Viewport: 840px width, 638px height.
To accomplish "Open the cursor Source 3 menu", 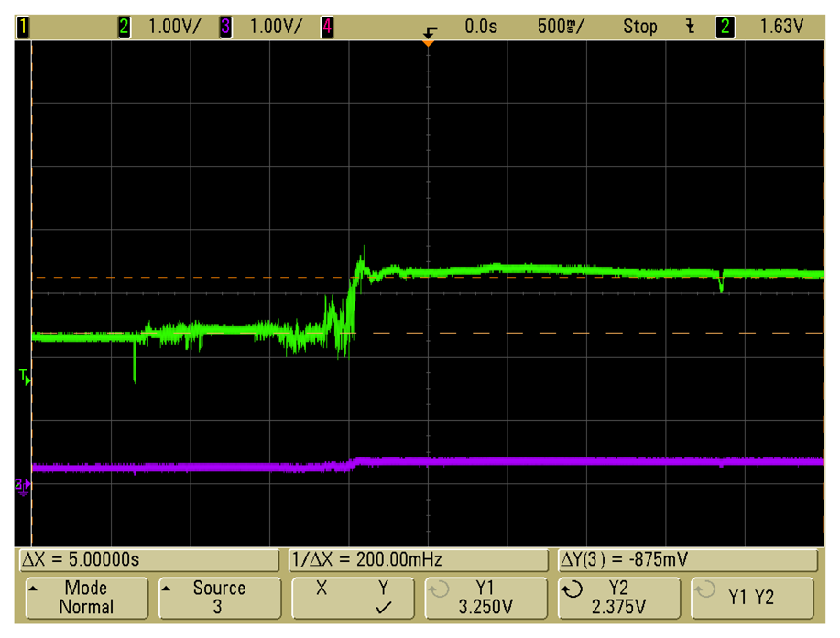I will pyautogui.click(x=219, y=598).
